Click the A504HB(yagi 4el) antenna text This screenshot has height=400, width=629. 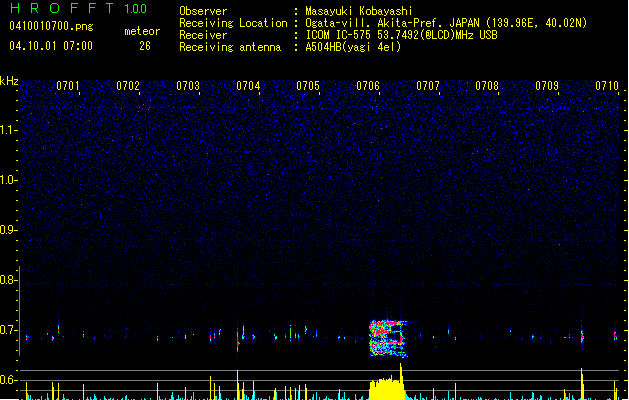pos(353,47)
